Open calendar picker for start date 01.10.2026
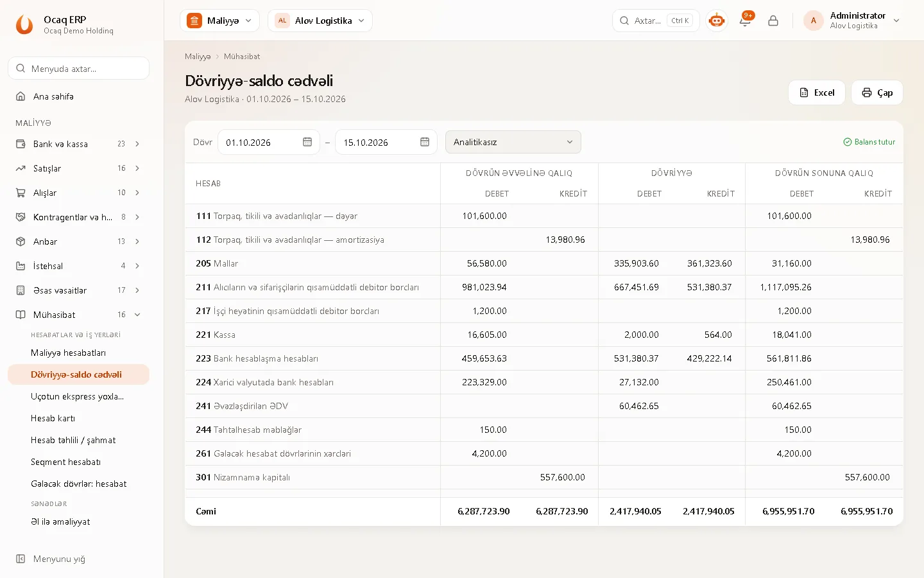 coord(307,142)
